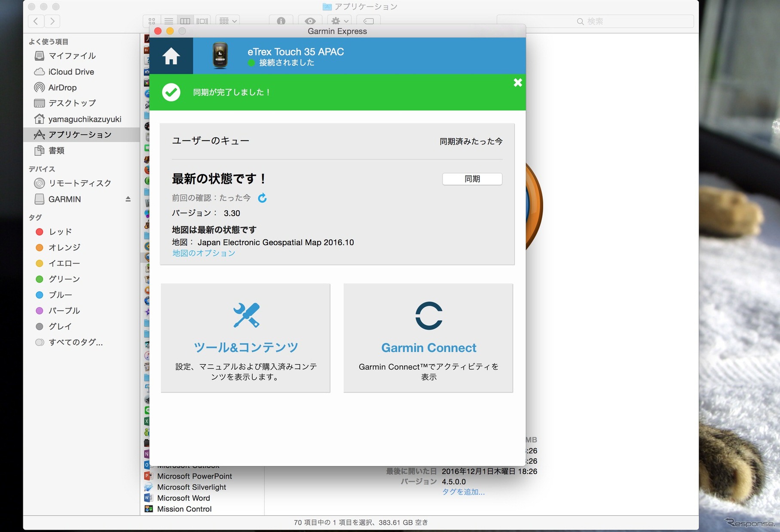Select the eTrex Touch 35 device icon
Screen dimensions: 780x532
coord(220,55)
